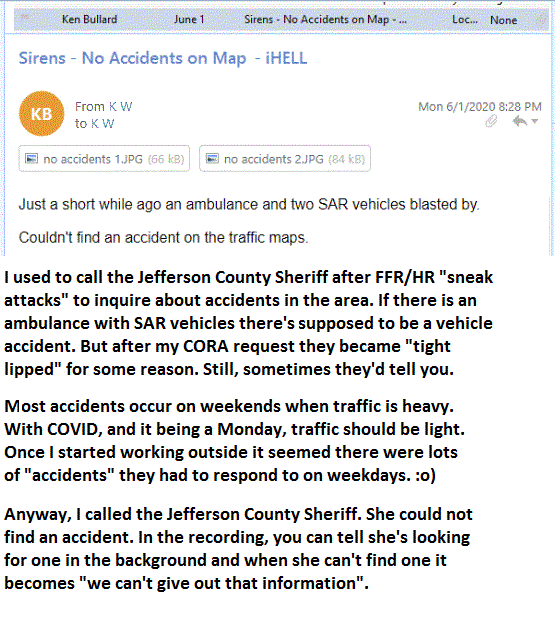Select the Ken Bullard message row

point(281,19)
